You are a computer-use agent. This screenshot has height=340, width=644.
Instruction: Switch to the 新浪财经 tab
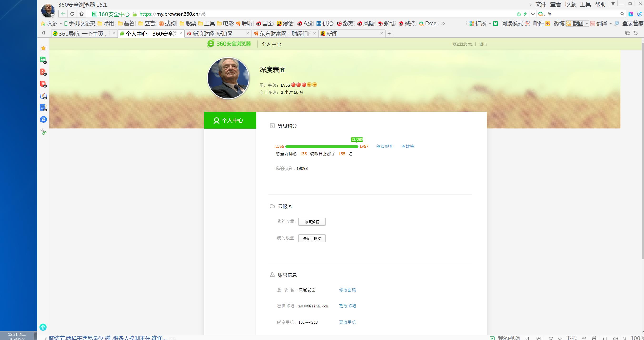point(218,34)
